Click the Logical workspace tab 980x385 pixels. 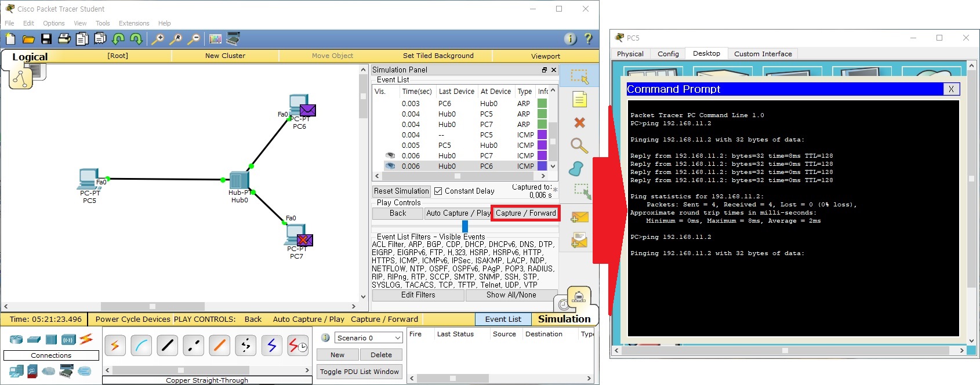coord(30,57)
